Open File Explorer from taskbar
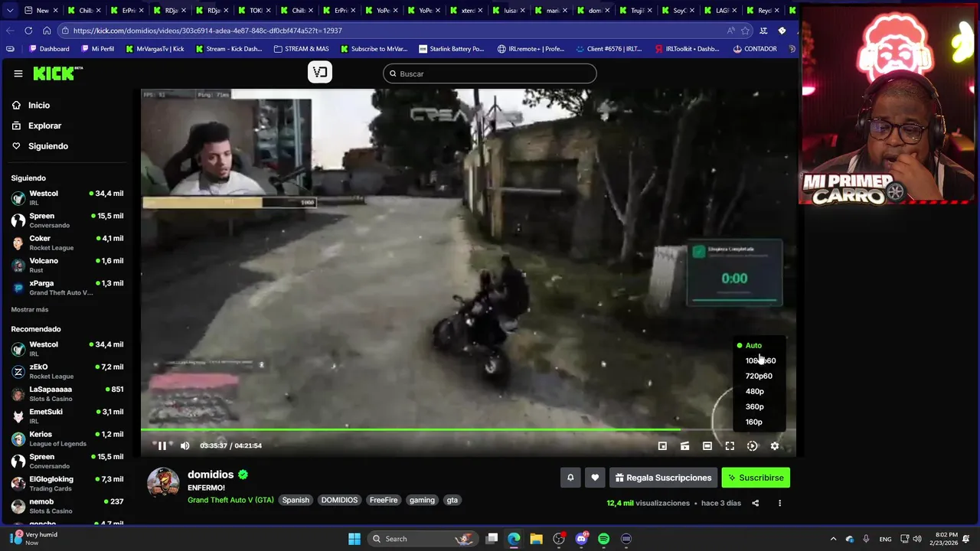 (x=536, y=539)
